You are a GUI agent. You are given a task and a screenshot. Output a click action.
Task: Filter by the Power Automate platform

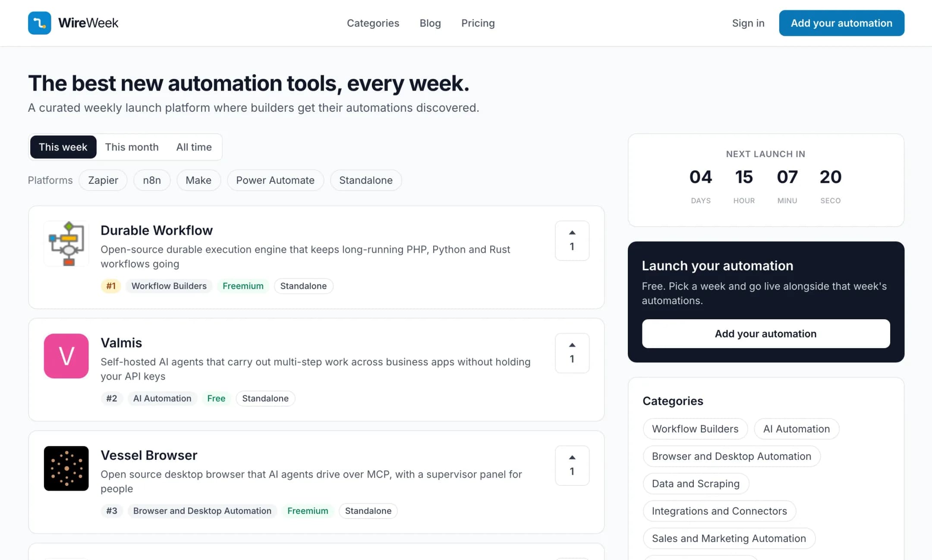coord(275,180)
